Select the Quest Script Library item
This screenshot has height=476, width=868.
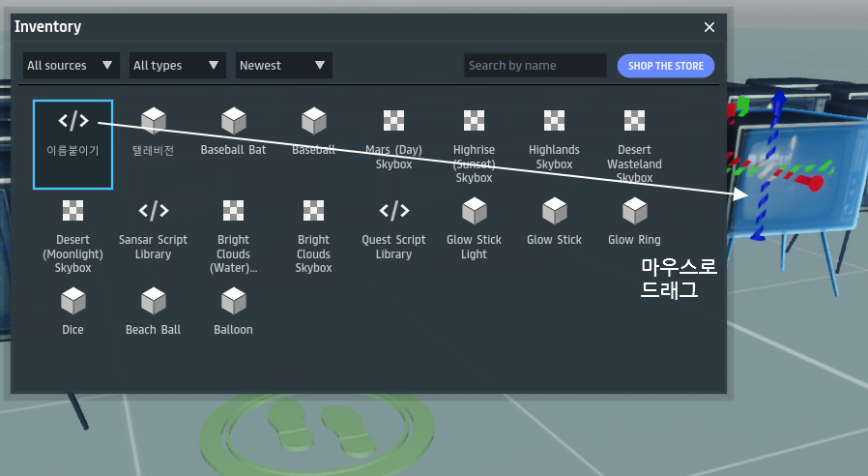click(393, 230)
